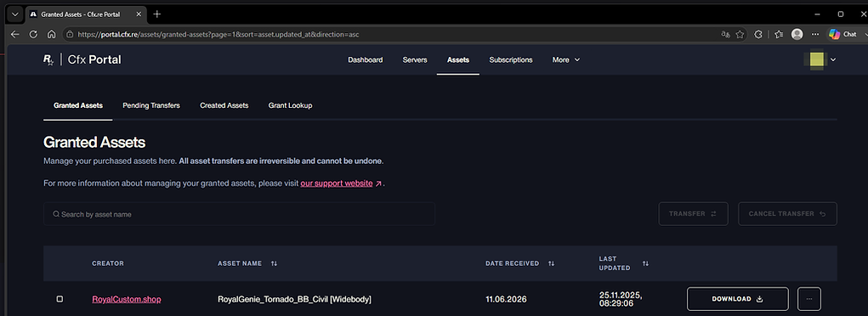Viewport: 868px width, 316px height.
Task: Expand the More menu
Action: pos(565,59)
